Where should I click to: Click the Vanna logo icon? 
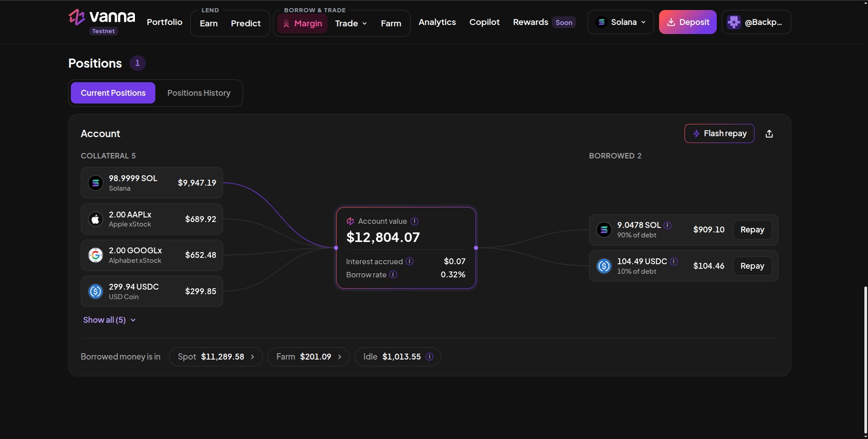tap(77, 17)
